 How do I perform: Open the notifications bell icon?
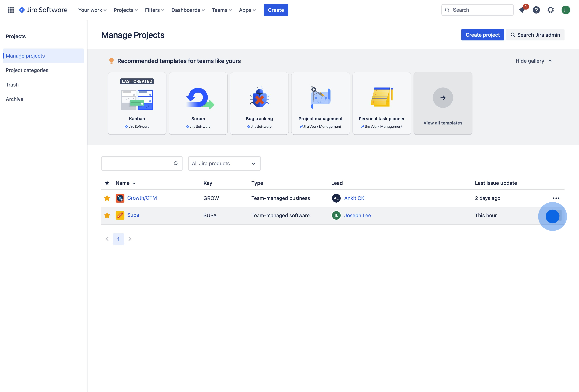pyautogui.click(x=522, y=10)
